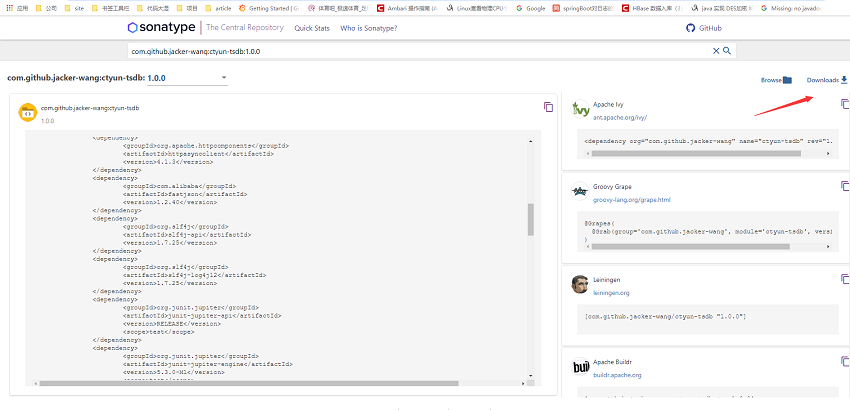Open the Google bookmark

[531, 8]
